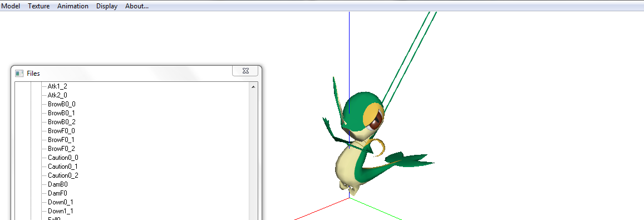Click the scrollbar up arrow in the Files list

[253, 86]
